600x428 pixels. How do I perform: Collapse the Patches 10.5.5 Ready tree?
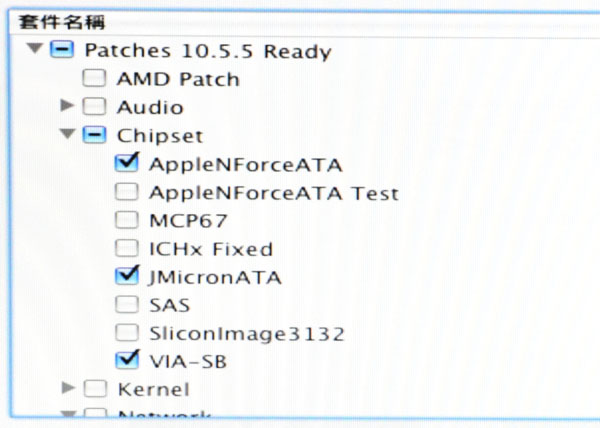[x=35, y=50]
